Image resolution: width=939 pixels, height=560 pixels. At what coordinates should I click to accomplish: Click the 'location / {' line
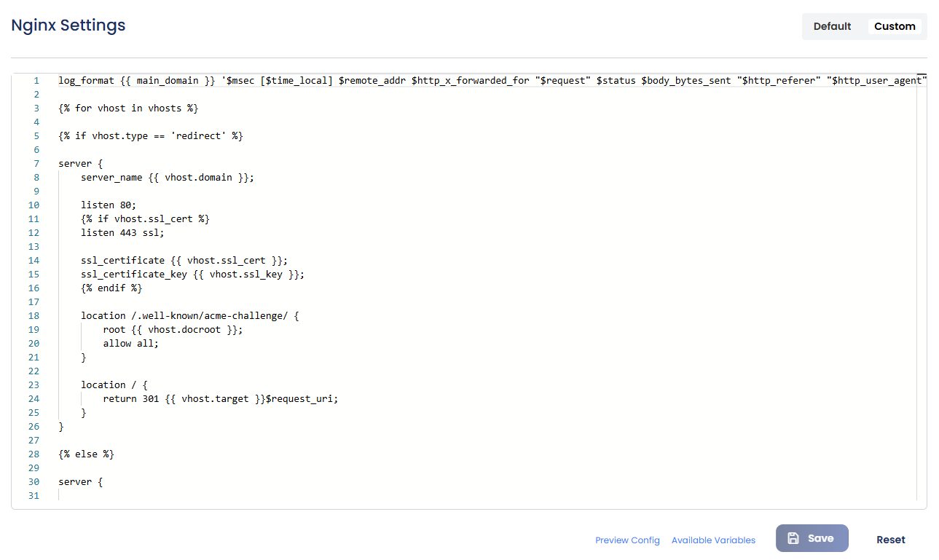click(x=114, y=384)
